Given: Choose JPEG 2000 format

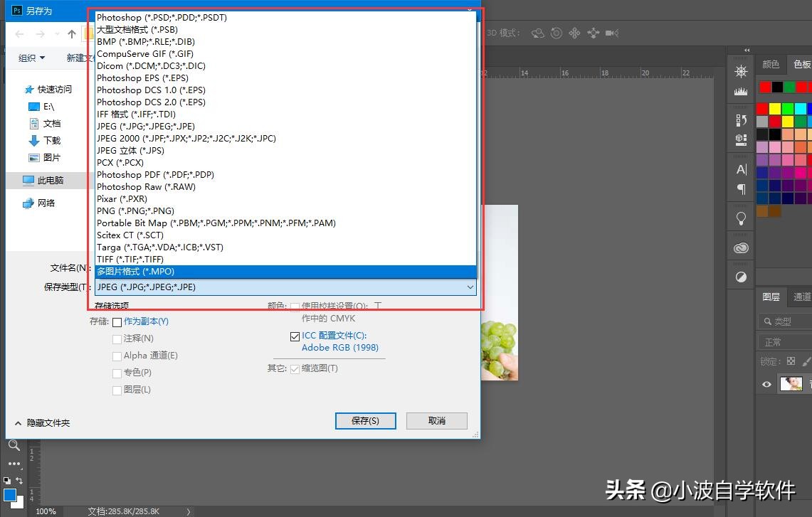Looking at the screenshot, I should pos(285,138).
